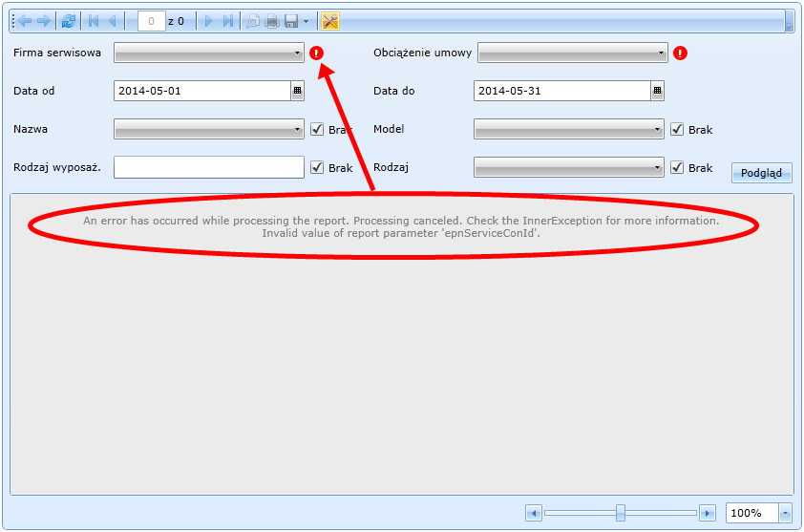
Task: Toggle the Brak checkbox for Nazwa
Action: (317, 129)
